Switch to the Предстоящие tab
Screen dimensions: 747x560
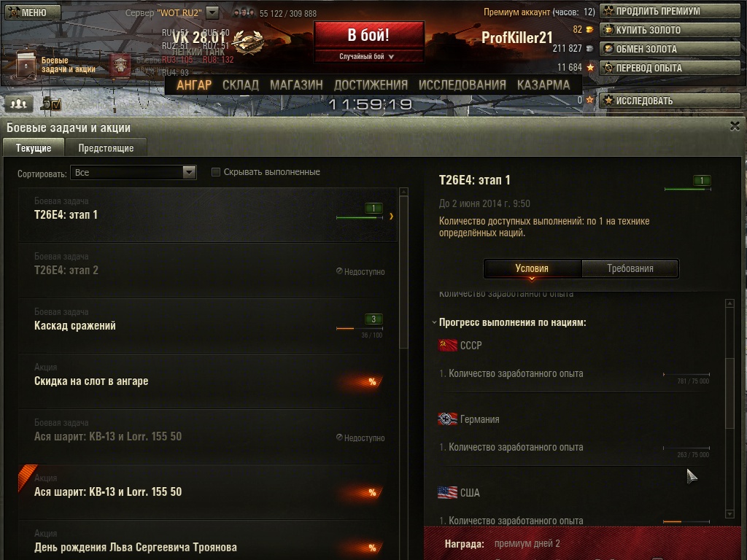point(106,148)
